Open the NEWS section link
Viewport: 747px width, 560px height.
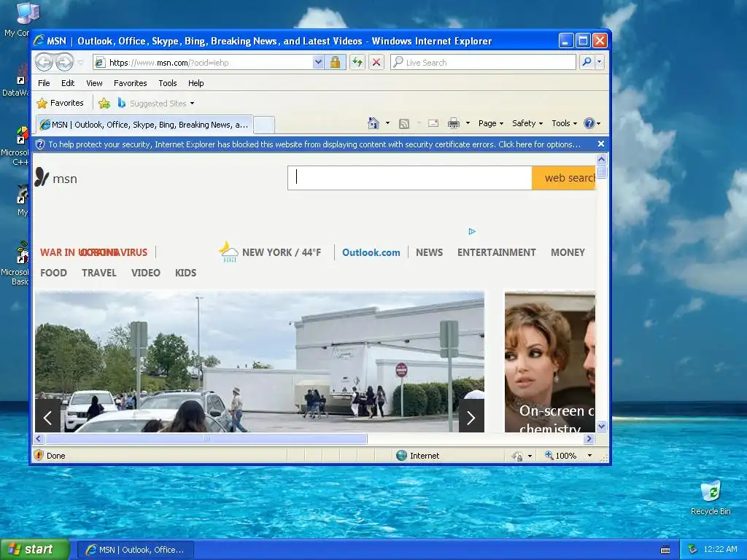click(429, 252)
